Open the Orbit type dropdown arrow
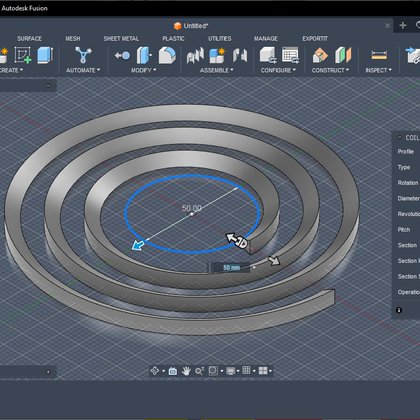 [x=163, y=371]
